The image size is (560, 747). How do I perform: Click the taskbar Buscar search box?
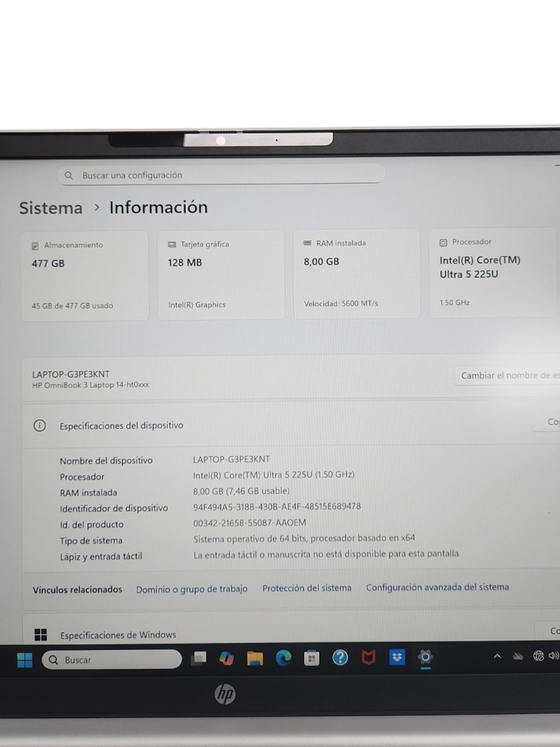[x=112, y=659]
